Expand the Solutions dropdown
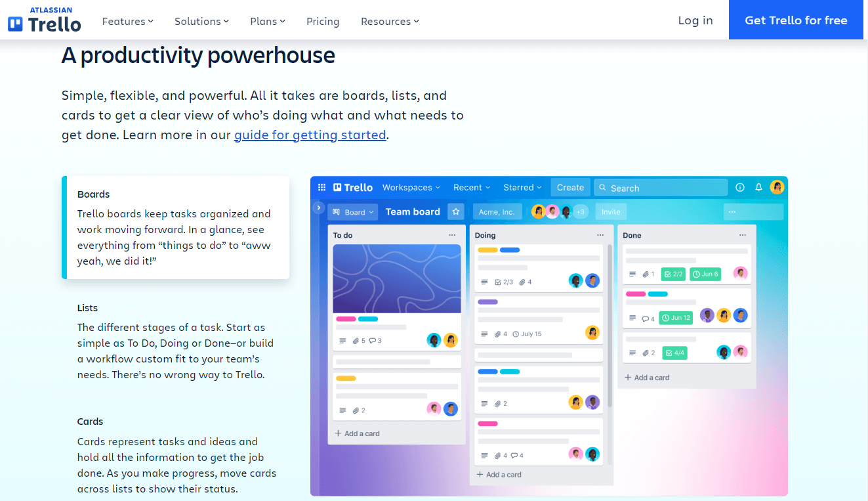The width and height of the screenshot is (868, 501). click(201, 21)
